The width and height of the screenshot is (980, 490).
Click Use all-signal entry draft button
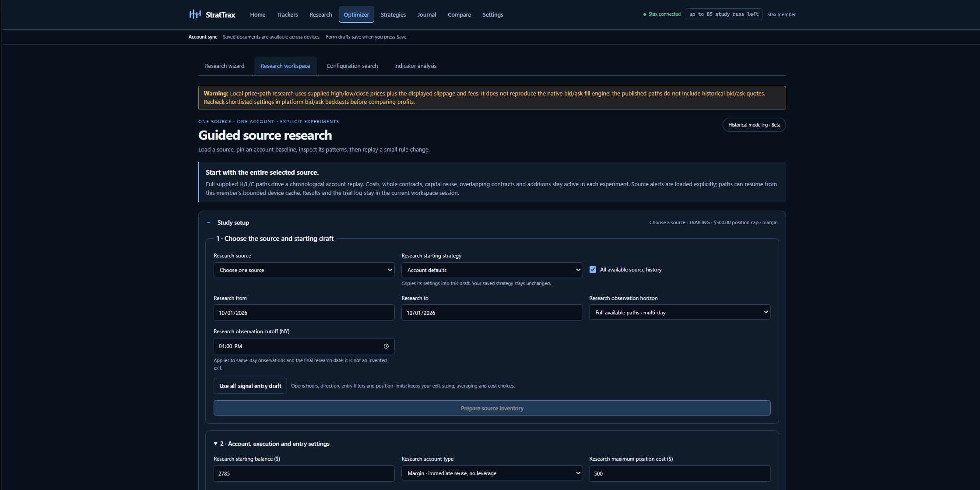[250, 386]
